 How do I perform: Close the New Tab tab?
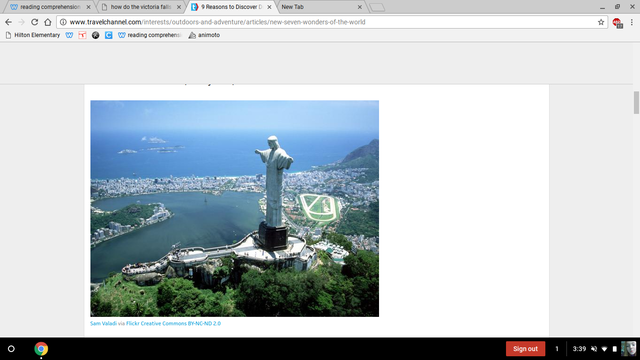point(360,7)
